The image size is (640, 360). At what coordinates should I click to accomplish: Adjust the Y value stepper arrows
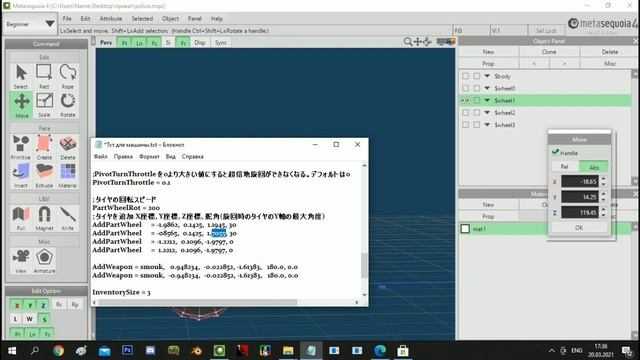[x=603, y=197]
